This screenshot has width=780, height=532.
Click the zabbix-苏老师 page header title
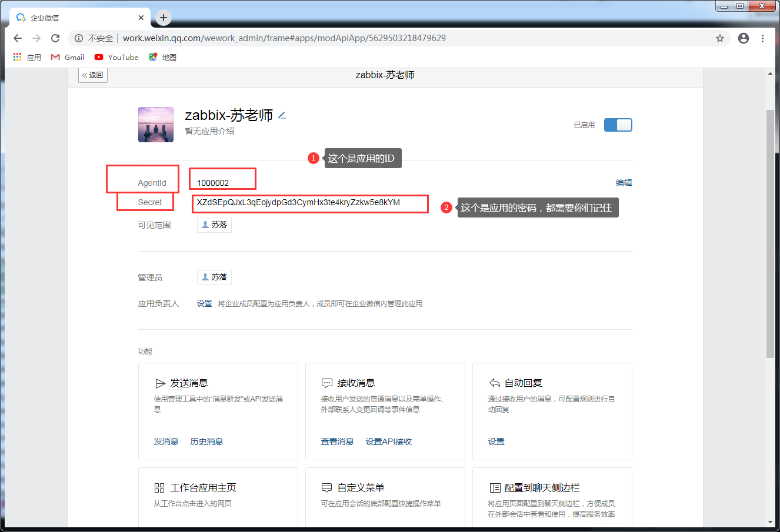[385, 75]
